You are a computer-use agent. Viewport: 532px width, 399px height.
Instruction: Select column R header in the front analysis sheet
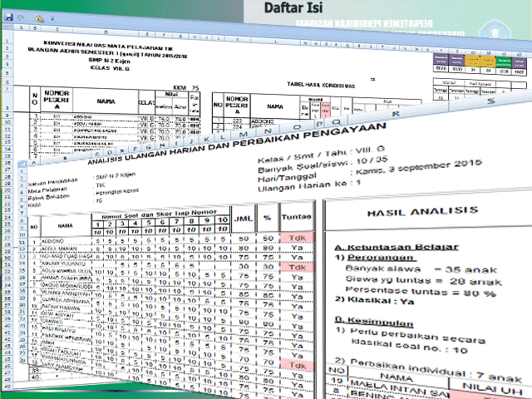point(396,115)
